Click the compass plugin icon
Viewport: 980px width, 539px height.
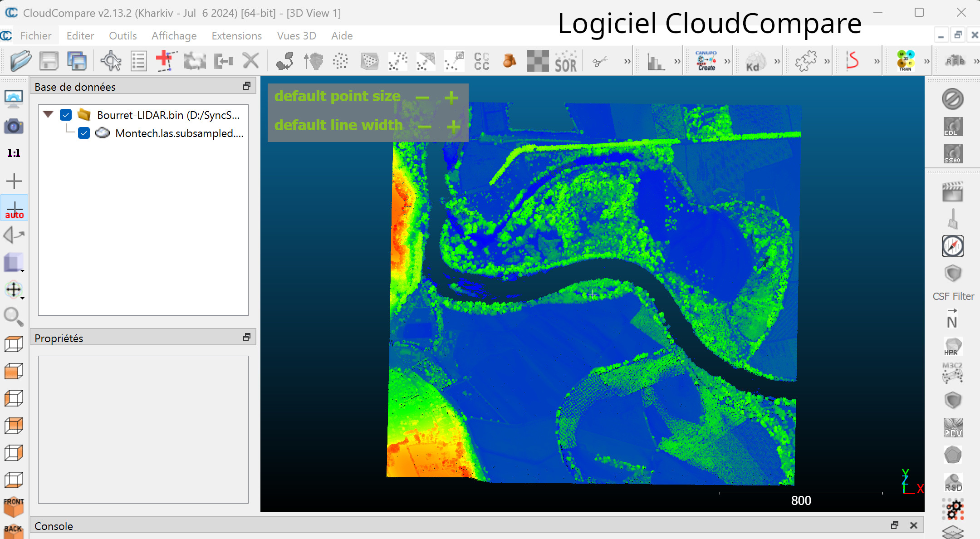pos(952,246)
